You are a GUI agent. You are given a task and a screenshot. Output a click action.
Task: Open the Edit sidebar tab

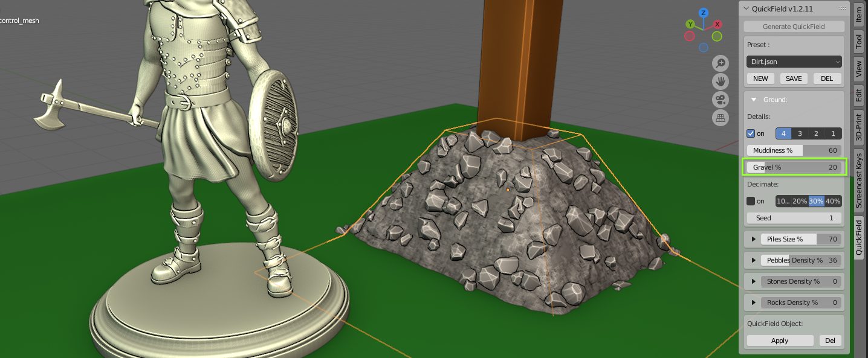[858, 97]
